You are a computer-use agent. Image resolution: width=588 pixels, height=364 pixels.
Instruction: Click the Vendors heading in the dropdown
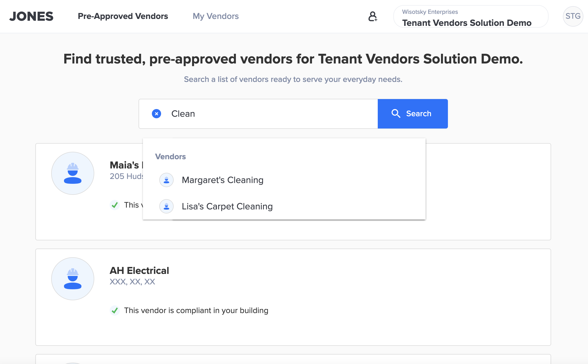pos(171,157)
